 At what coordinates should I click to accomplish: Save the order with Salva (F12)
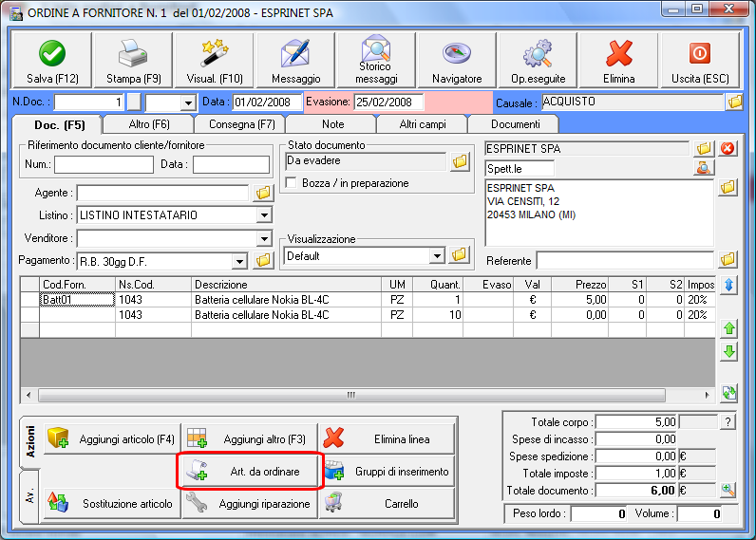[x=52, y=60]
